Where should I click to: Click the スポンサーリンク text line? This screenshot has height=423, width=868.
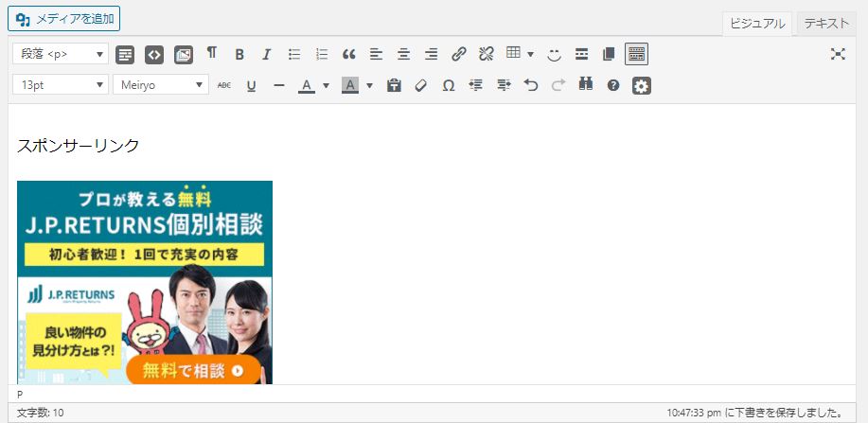(x=78, y=146)
